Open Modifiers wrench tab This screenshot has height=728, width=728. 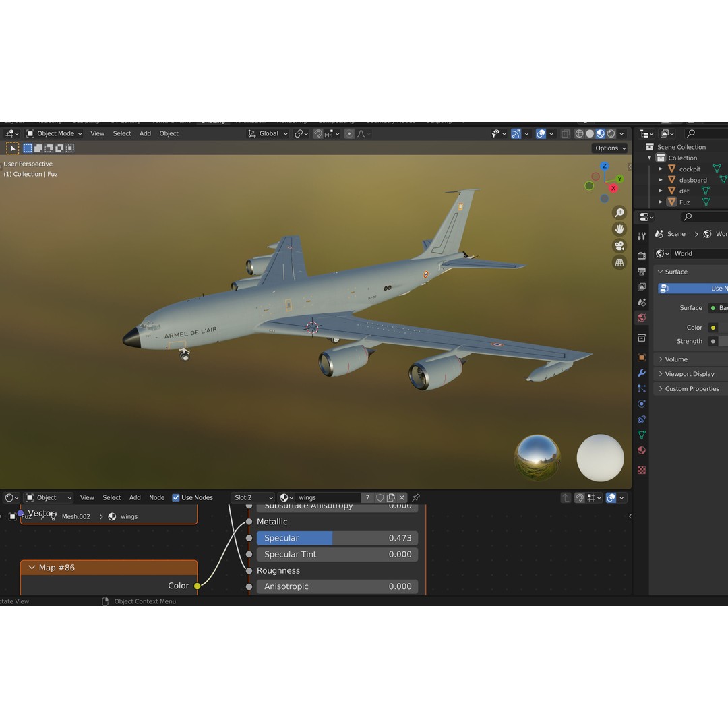pos(642,373)
